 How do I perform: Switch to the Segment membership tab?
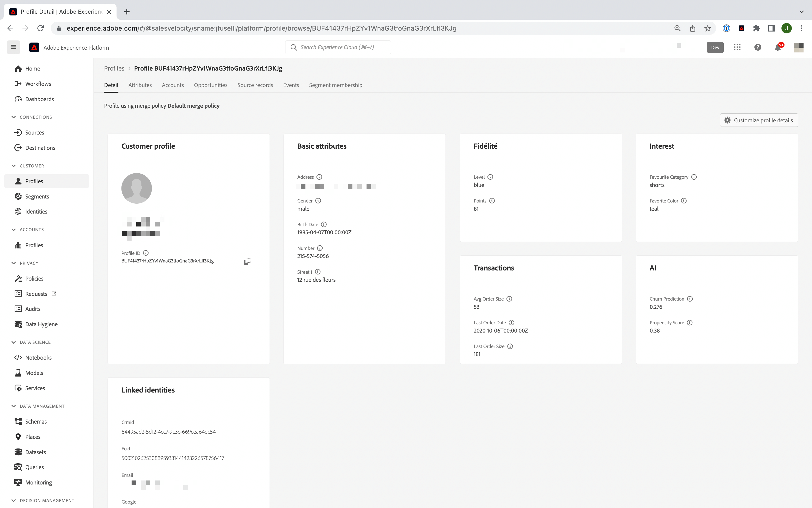pyautogui.click(x=336, y=85)
